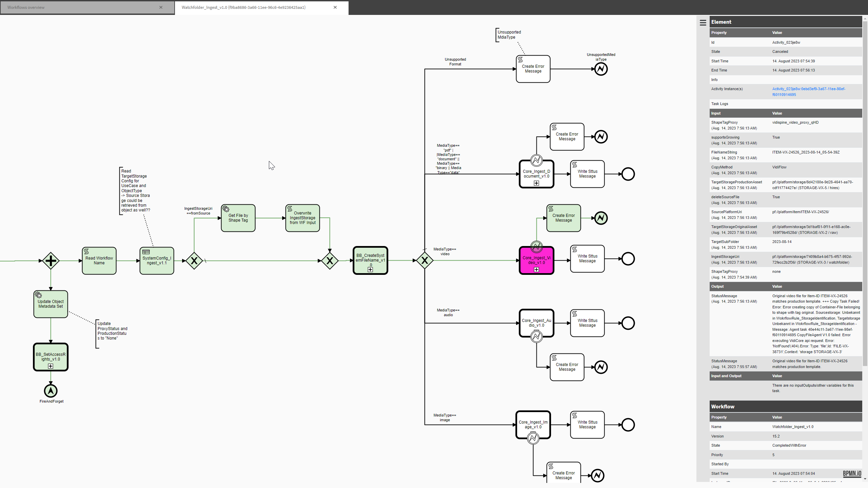Select Create Error Message task for unsupported format
Viewport: 868px width, 488px height.
(x=533, y=69)
